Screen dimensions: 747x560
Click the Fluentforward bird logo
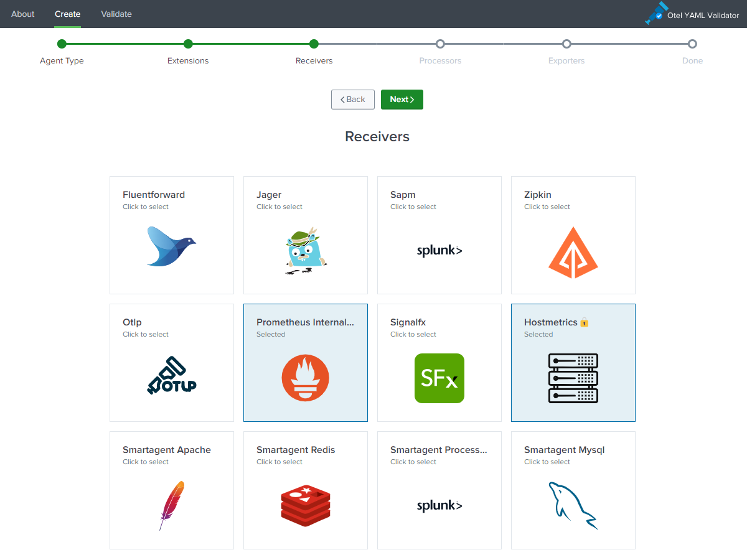172,246
